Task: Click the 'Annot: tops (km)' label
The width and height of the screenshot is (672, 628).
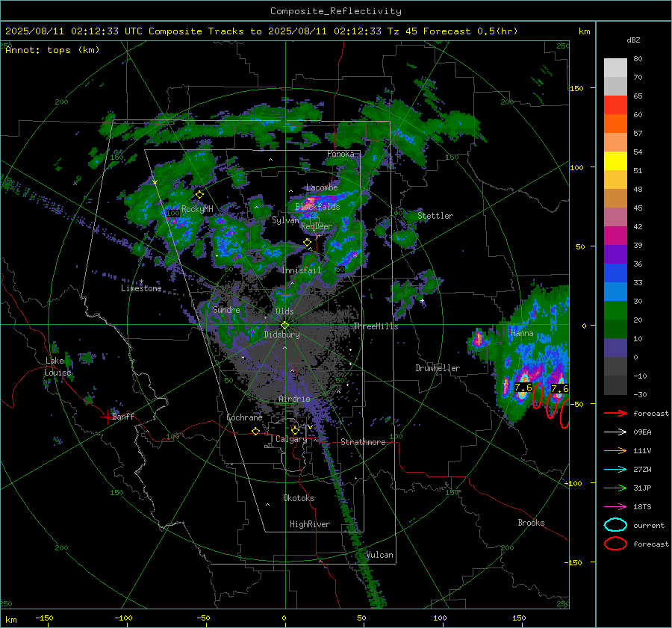Action: pos(52,50)
